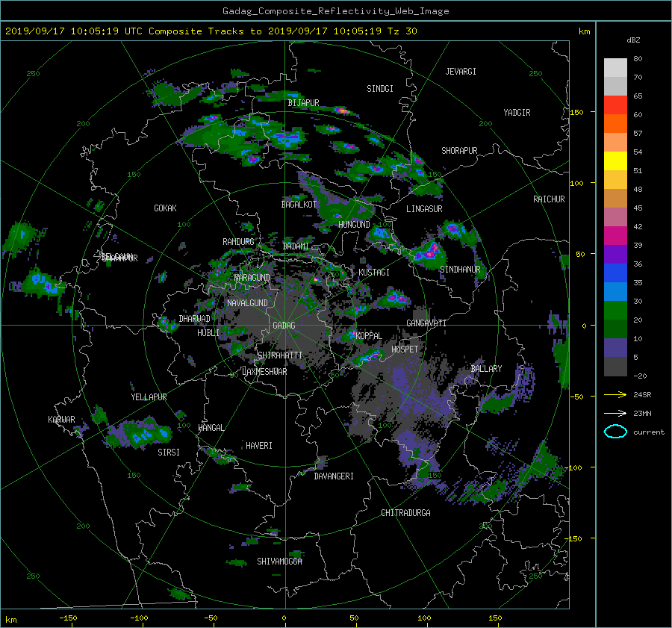This screenshot has width=672, height=628.
Task: Pick the green 20 dBZ color swatch
Action: (615, 310)
